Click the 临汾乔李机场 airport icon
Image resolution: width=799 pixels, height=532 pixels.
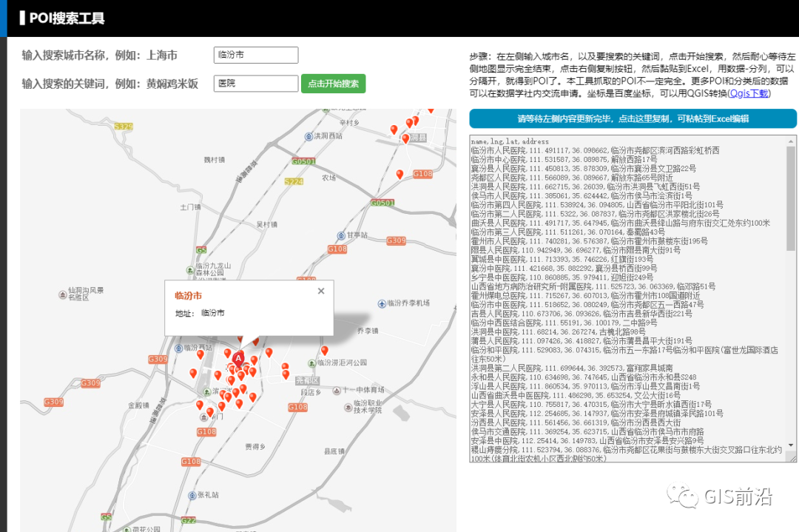pos(382,303)
